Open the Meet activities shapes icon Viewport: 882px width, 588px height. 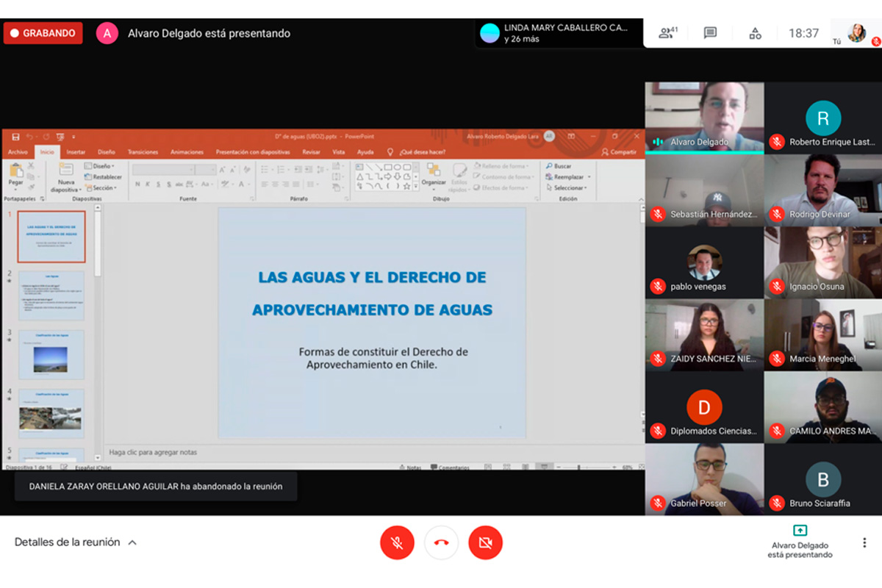[755, 33]
